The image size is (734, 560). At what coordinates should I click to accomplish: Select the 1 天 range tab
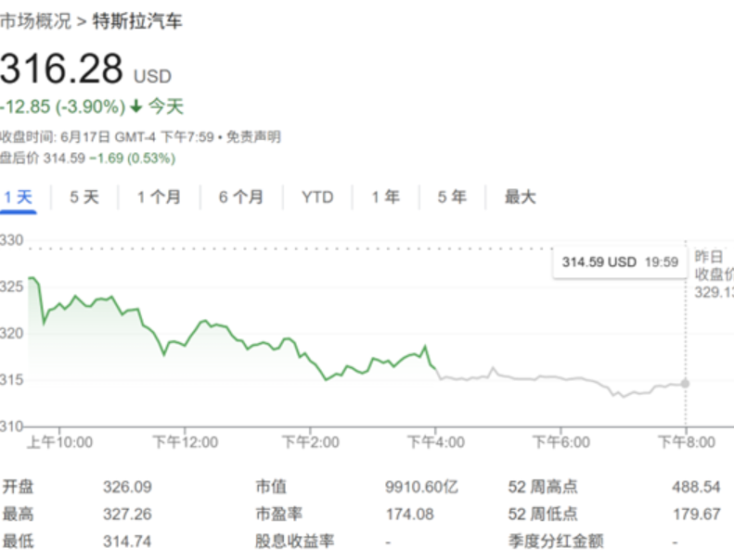pos(19,197)
